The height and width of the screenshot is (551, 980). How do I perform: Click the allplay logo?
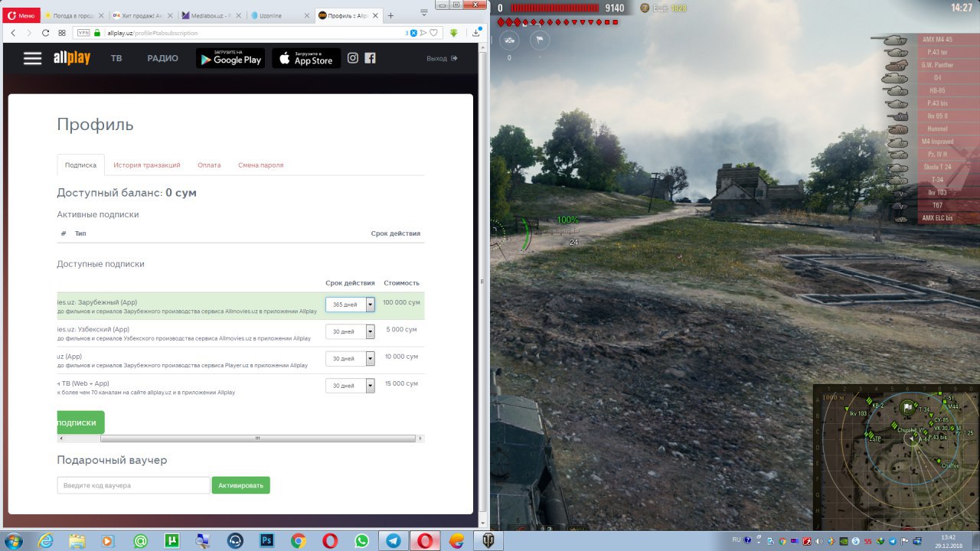[x=72, y=58]
